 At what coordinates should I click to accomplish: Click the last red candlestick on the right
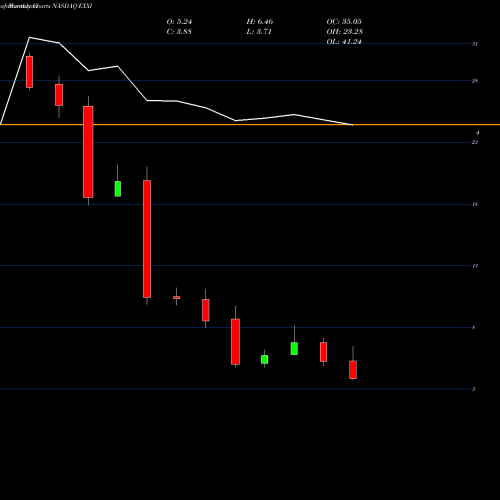pos(353,370)
